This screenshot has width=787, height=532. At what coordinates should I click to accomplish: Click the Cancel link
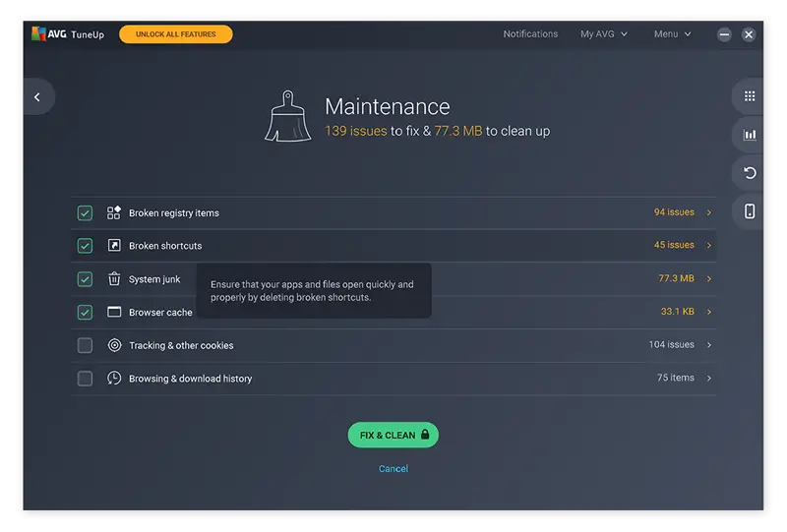coord(393,468)
